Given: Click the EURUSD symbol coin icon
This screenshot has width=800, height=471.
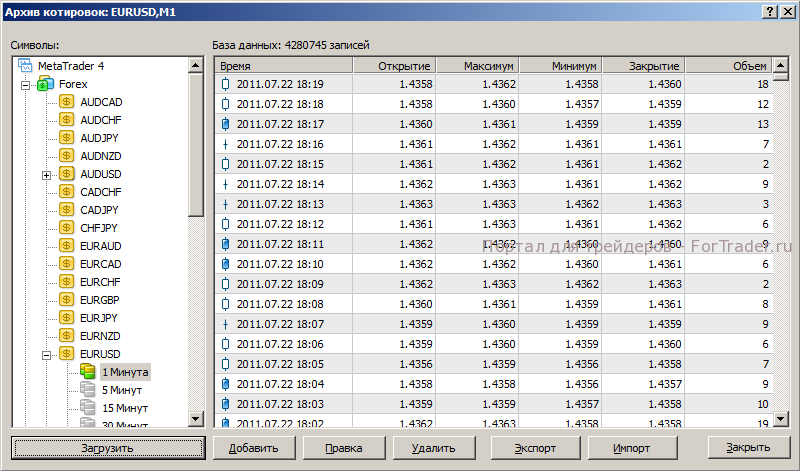Looking at the screenshot, I should coord(66,353).
